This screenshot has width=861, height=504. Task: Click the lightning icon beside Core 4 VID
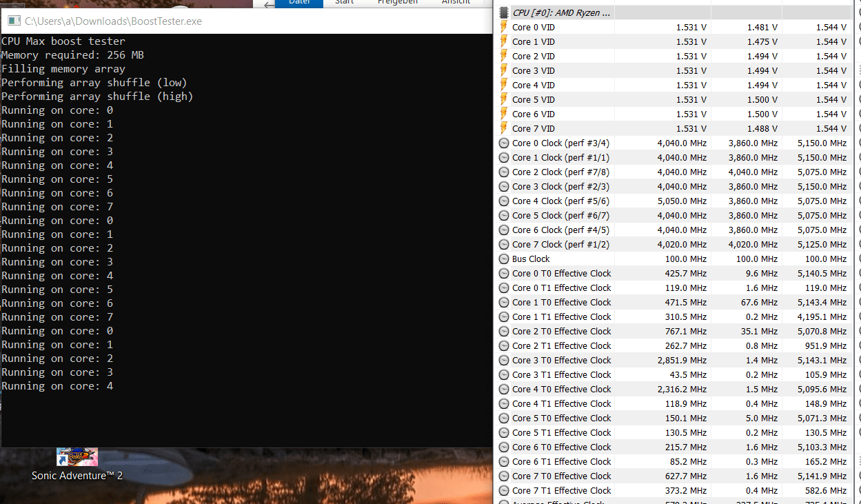click(x=505, y=85)
